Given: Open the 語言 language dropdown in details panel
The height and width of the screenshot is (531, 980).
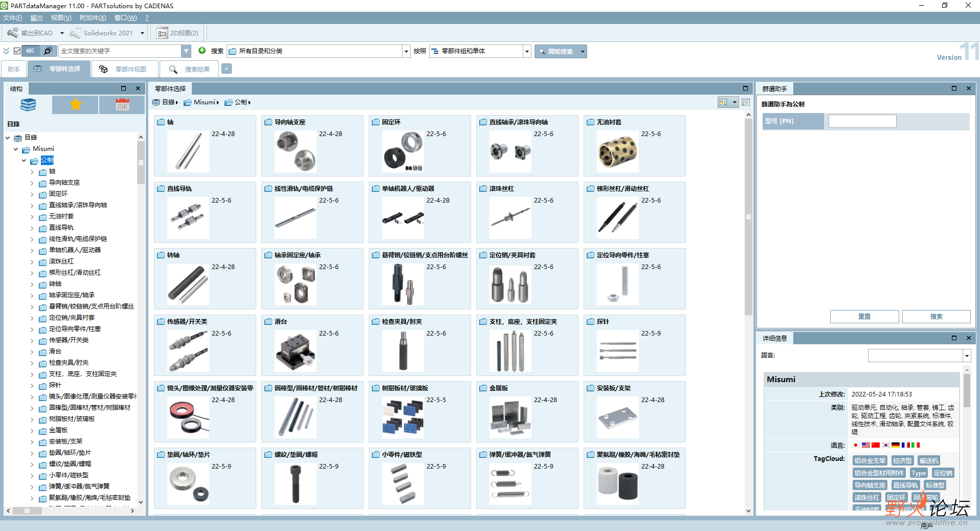Looking at the screenshot, I should 967,356.
